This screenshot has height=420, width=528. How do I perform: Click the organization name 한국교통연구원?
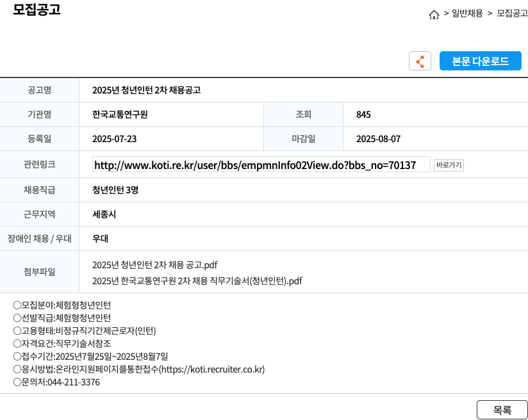click(x=120, y=115)
